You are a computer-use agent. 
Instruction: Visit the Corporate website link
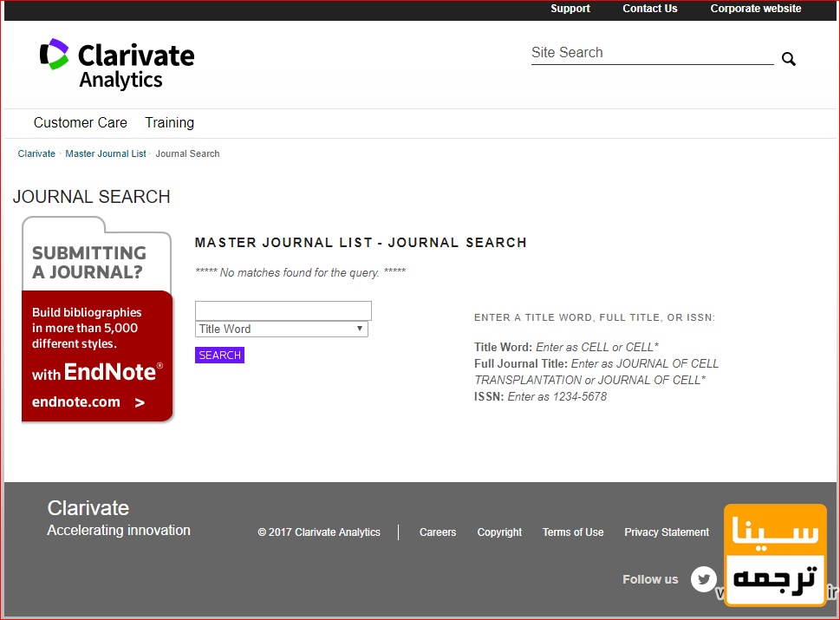(x=755, y=9)
